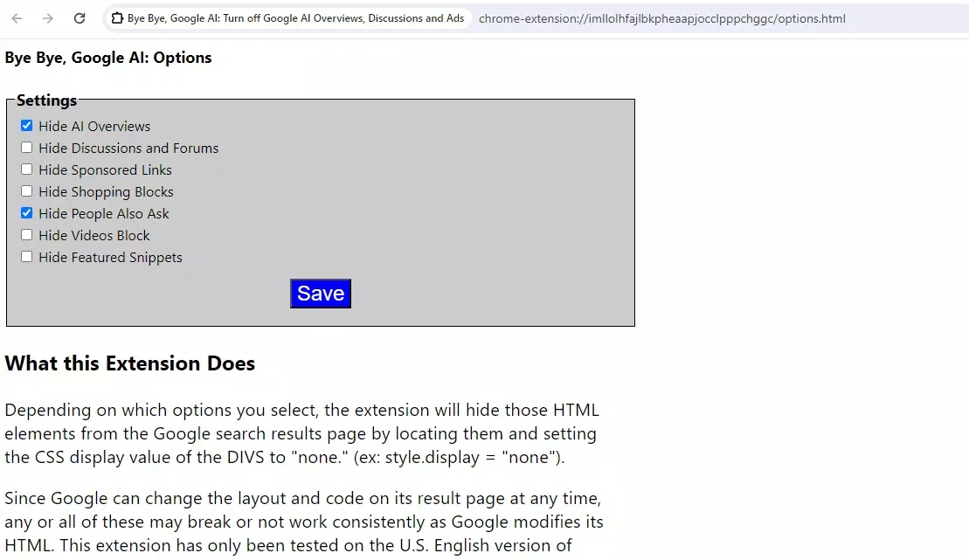The width and height of the screenshot is (969, 560).
Task: Click the Bye Bye Google AI extension icon
Action: (118, 17)
